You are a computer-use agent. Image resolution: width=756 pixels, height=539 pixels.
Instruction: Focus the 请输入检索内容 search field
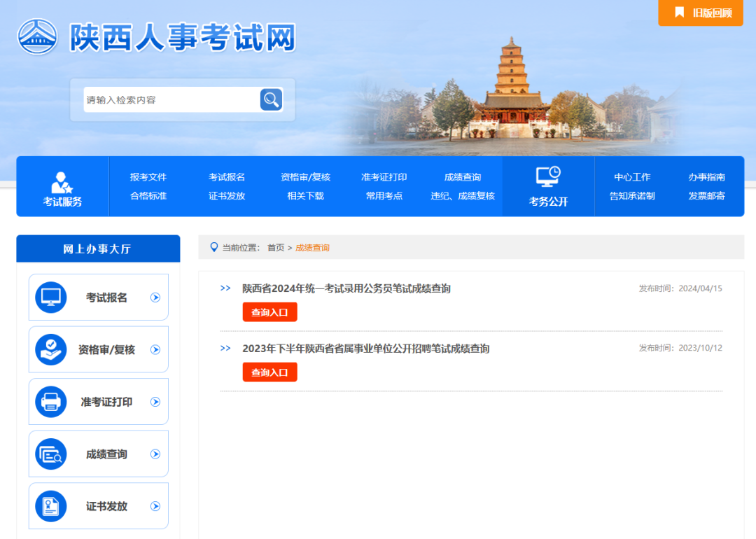coord(170,100)
